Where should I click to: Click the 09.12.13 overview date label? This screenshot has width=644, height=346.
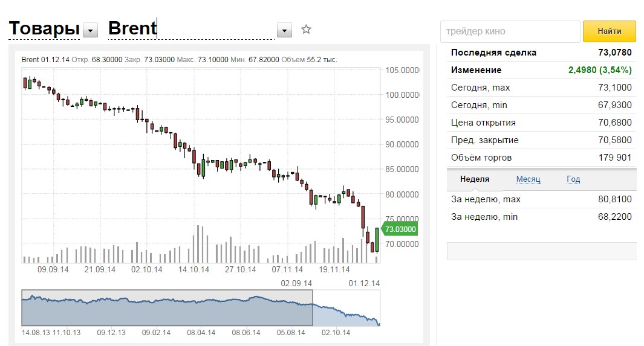pos(111,333)
